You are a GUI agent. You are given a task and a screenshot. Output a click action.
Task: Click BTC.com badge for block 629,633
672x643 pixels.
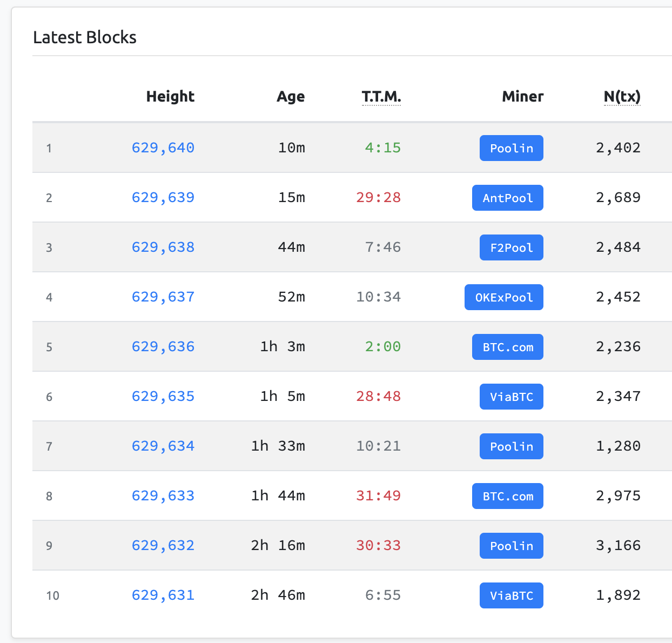pos(508,496)
